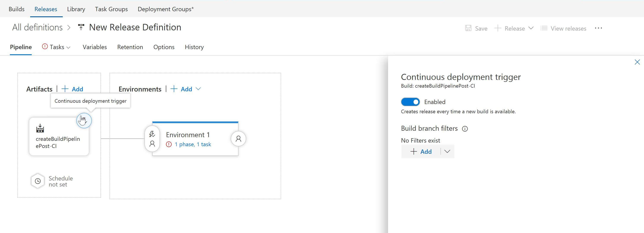Open Environment 1 post-deployment approvers icon
The height and width of the screenshot is (233, 644).
point(238,139)
